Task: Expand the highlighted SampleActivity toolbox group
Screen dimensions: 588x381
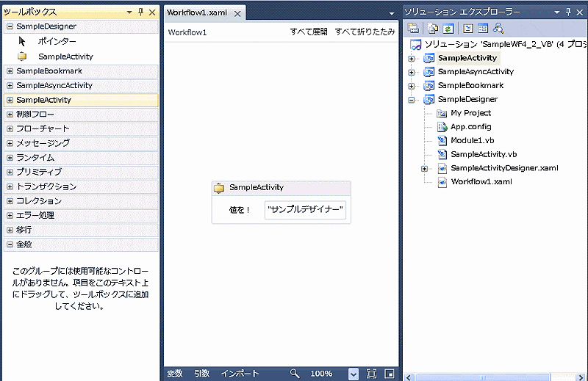Action: coord(10,100)
